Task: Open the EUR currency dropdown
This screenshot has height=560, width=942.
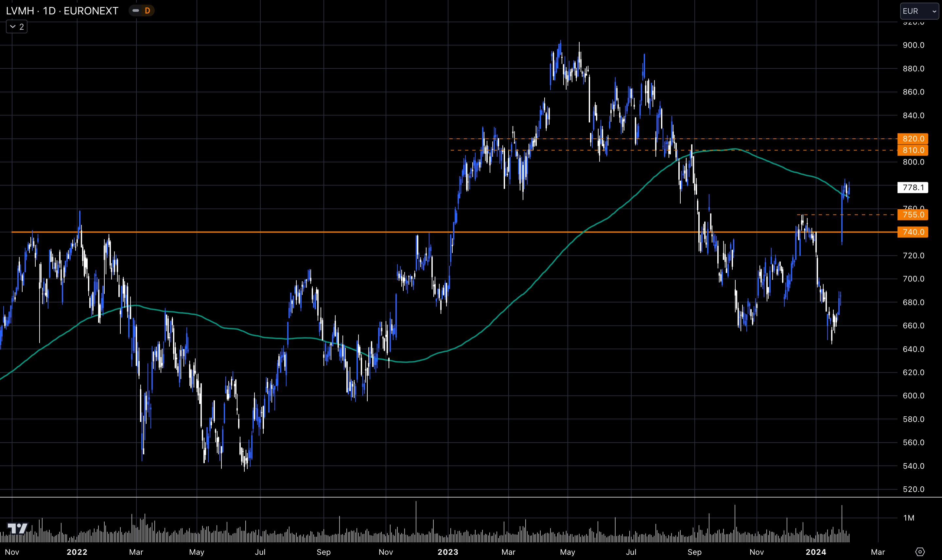Action: coord(919,11)
